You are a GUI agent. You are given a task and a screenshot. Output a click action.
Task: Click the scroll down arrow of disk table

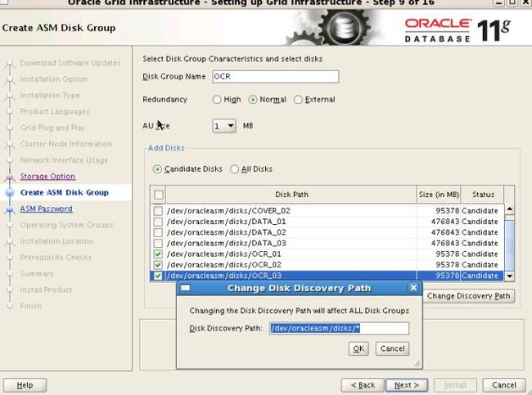pyautogui.click(x=509, y=276)
